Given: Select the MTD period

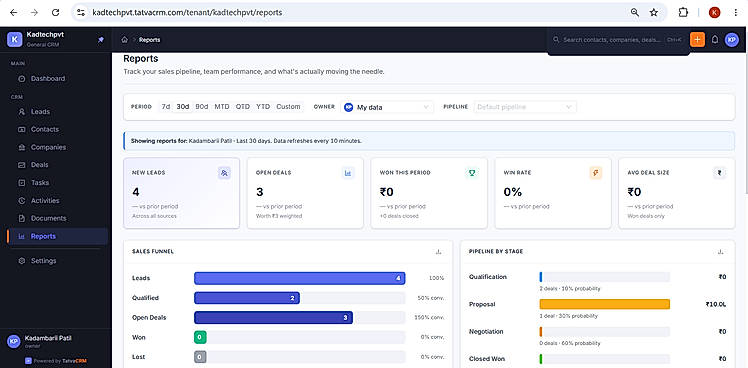Looking at the screenshot, I should point(222,107).
